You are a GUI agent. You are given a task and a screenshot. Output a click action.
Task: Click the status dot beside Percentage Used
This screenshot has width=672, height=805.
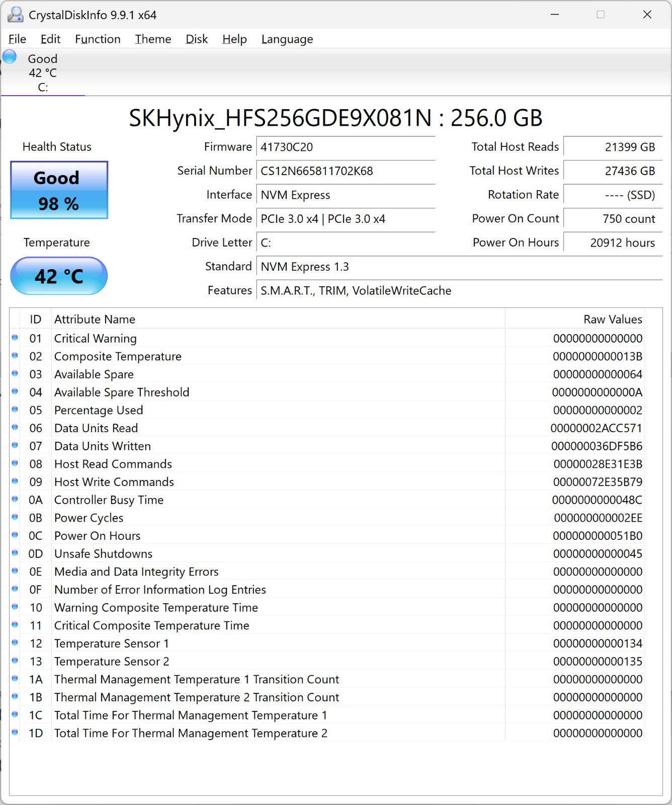[x=15, y=410]
